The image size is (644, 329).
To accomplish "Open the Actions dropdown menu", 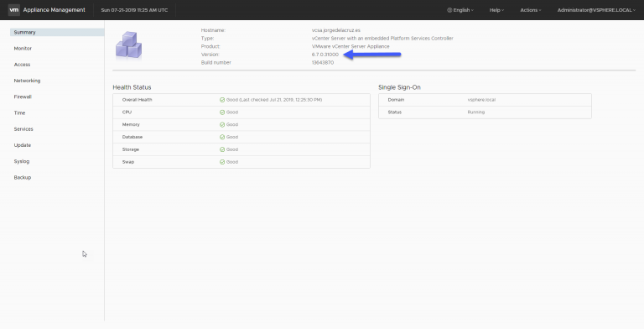I will point(531,10).
